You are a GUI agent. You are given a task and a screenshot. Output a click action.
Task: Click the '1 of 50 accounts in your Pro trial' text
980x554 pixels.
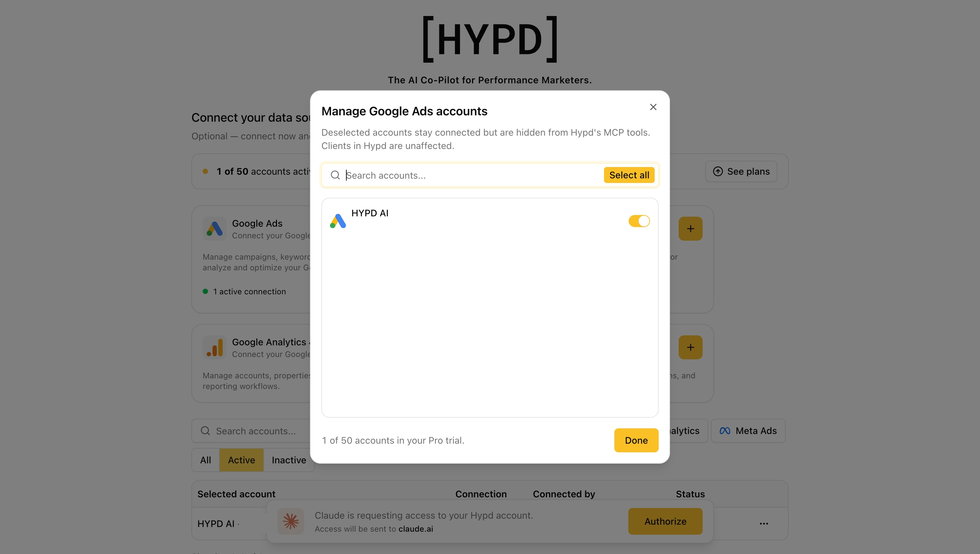393,440
